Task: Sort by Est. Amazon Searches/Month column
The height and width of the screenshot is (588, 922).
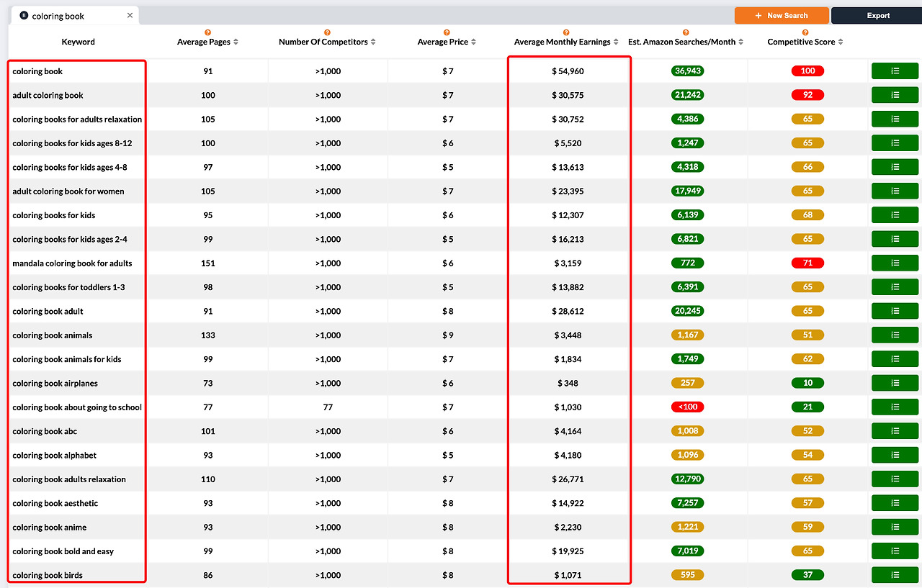Action: point(740,42)
